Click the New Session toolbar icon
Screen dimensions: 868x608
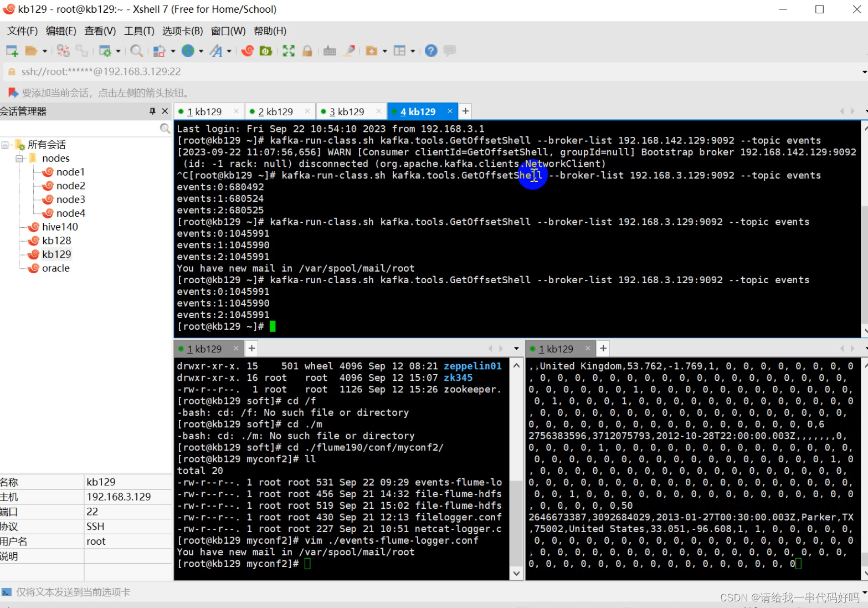coord(12,51)
